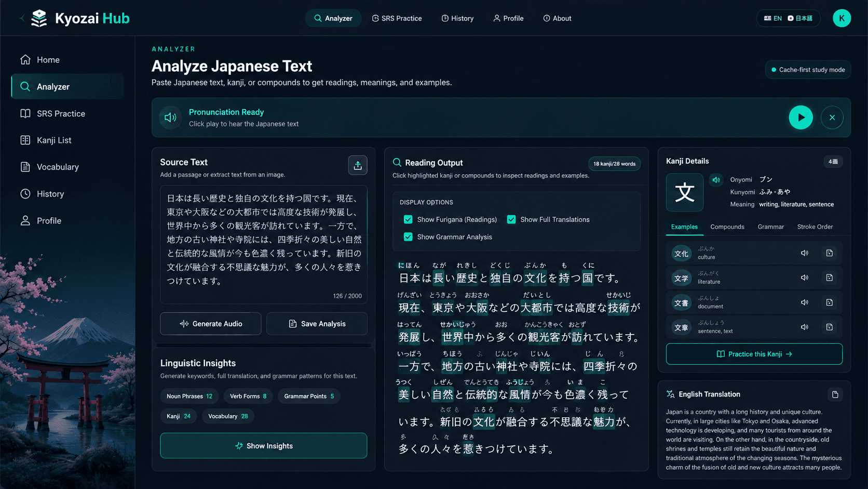Screen dimensions: 868x489
Task: Toggle Show Furigana (Readings) checkbox
Action: tap(408, 219)
